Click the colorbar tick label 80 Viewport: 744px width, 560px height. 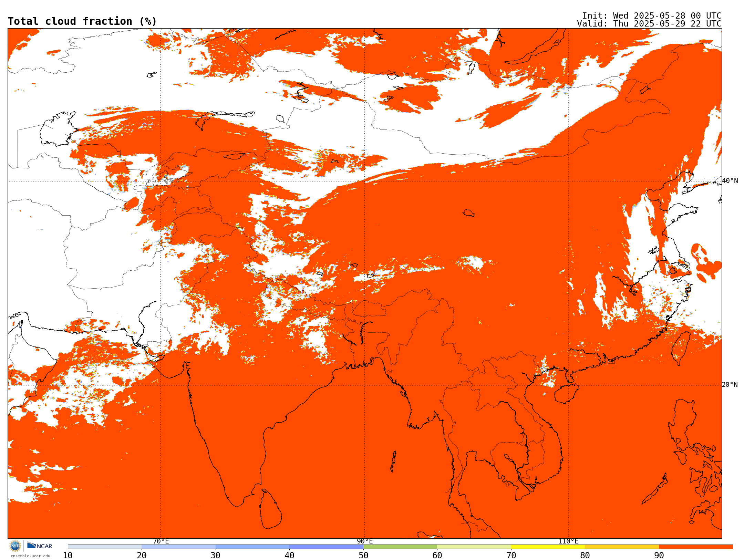point(585,555)
